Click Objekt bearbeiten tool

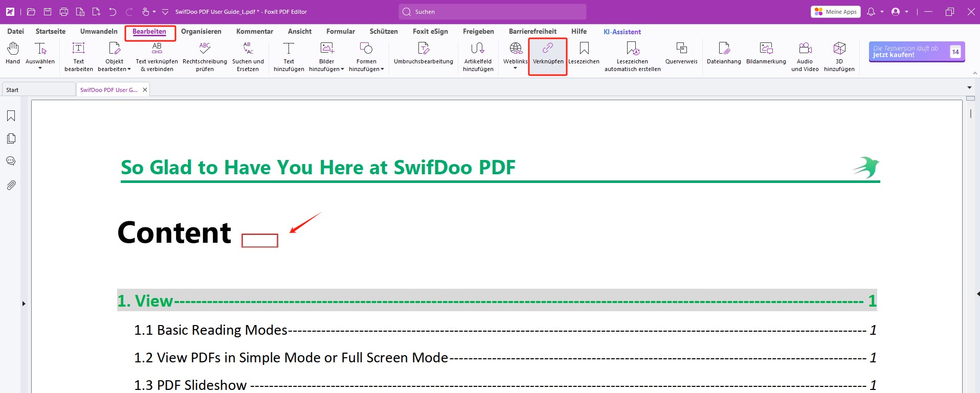(x=114, y=57)
